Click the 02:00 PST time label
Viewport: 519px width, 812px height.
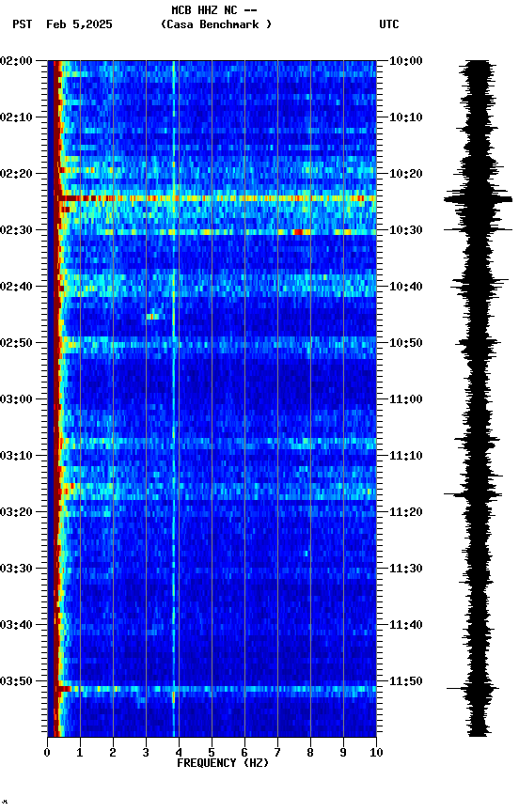17,61
